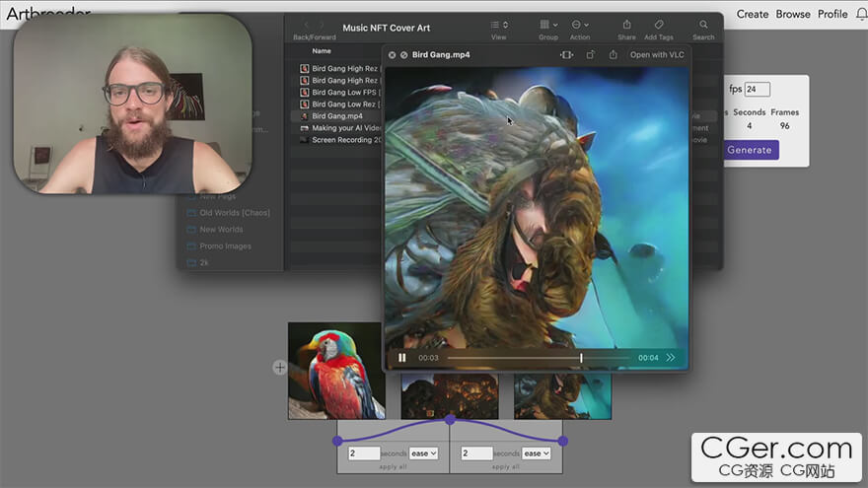868x488 pixels.
Task: Click the Finder Share toolbar icon
Action: point(626,25)
